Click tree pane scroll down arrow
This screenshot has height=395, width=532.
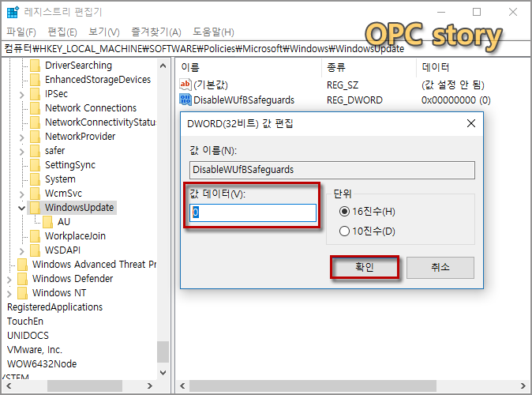pyautogui.click(x=163, y=373)
